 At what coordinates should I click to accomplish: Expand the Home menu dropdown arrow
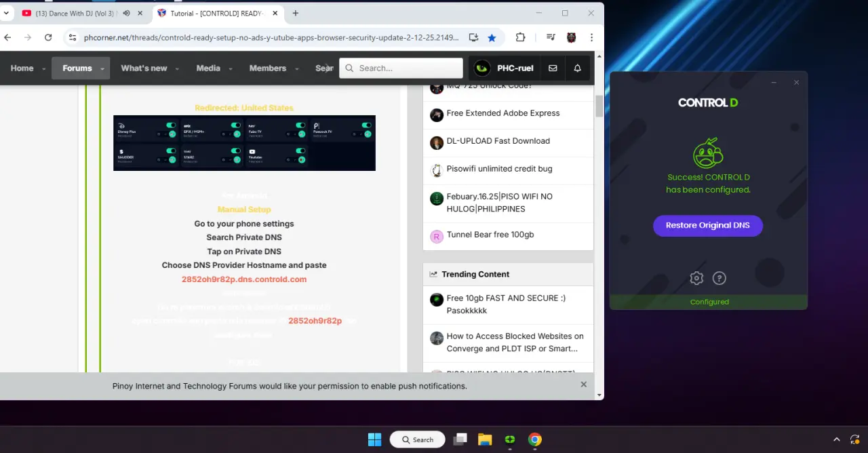coord(44,68)
